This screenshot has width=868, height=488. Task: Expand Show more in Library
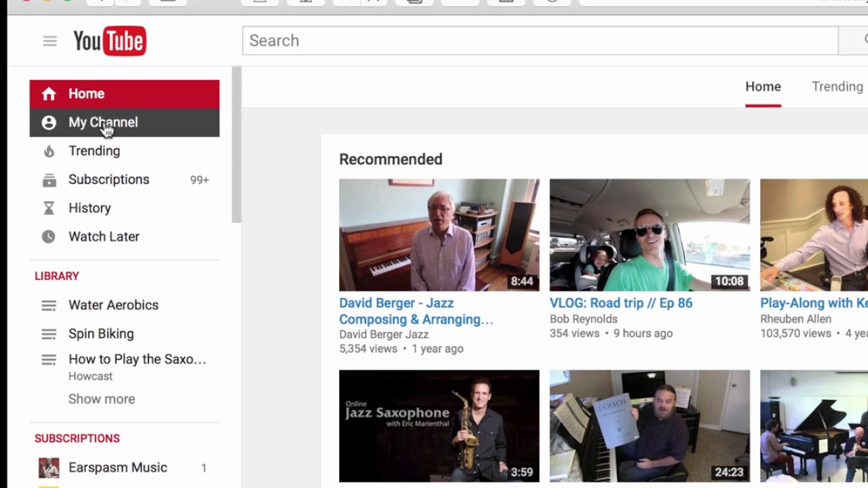[102, 399]
